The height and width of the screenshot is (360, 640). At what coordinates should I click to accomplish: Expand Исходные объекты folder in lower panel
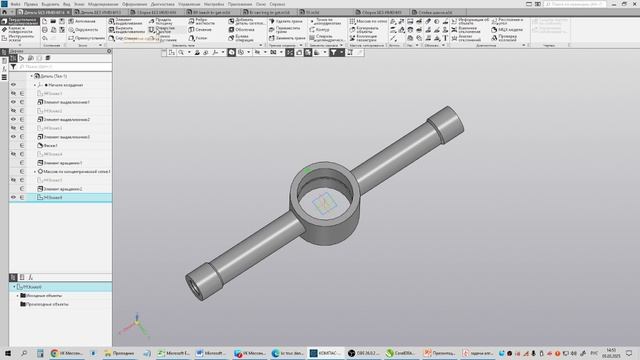pos(18,296)
